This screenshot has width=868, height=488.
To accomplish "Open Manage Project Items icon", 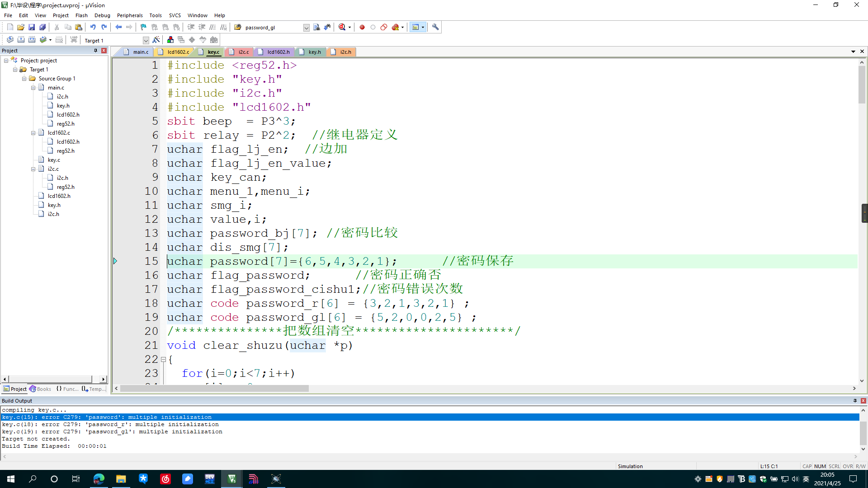I will coord(170,40).
